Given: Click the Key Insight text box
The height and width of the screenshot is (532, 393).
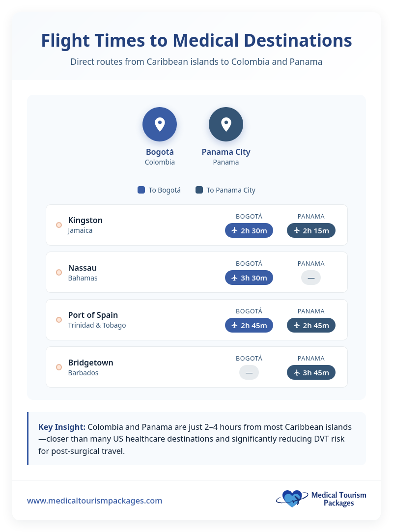Looking at the screenshot, I should pyautogui.click(x=196, y=439).
